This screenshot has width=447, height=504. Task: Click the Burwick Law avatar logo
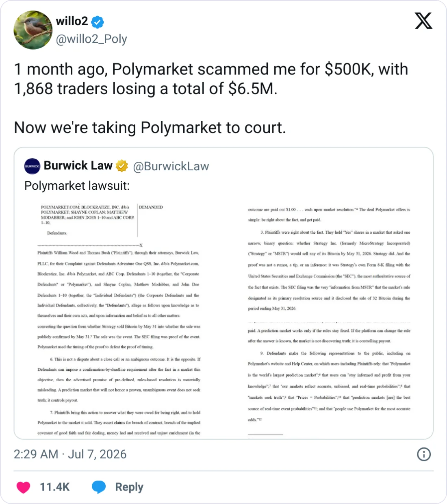tap(32, 166)
